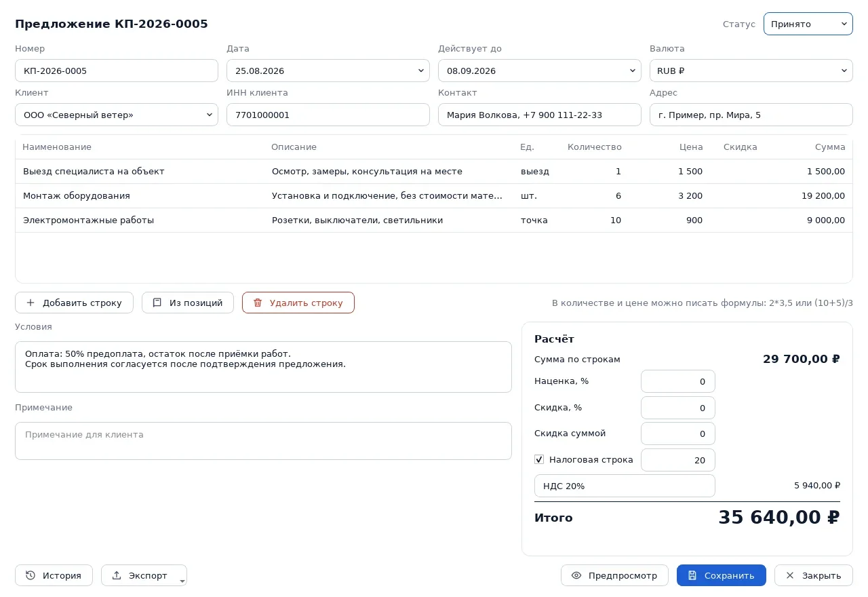
Task: Click the Номер field КП-2026-0005
Action: (x=117, y=71)
